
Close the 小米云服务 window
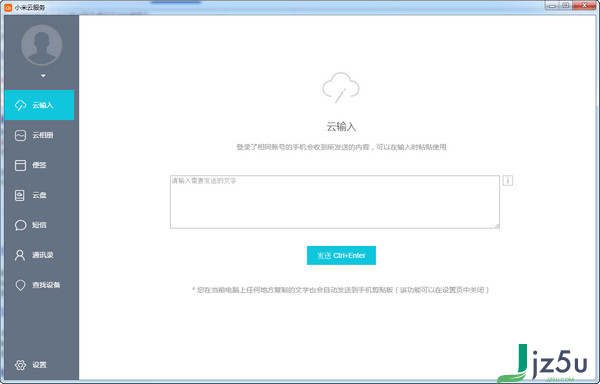pyautogui.click(x=584, y=5)
